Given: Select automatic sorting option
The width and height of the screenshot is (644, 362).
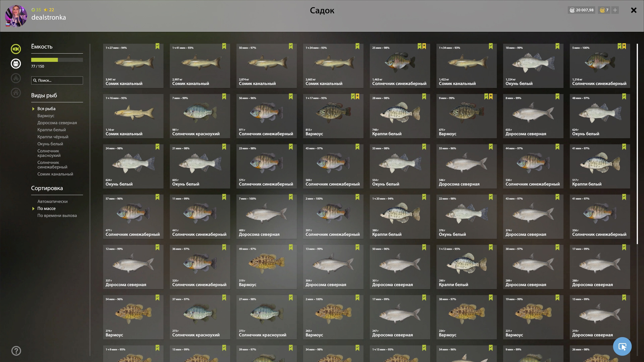Looking at the screenshot, I should 53,201.
